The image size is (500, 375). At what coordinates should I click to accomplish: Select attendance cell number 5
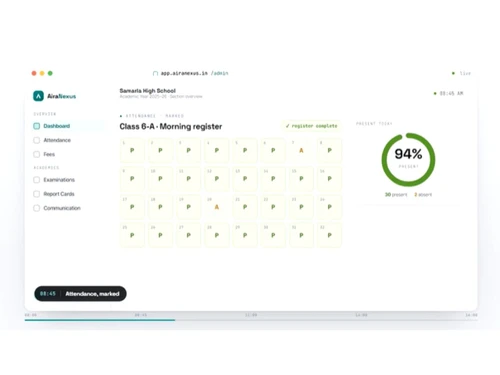click(x=245, y=150)
